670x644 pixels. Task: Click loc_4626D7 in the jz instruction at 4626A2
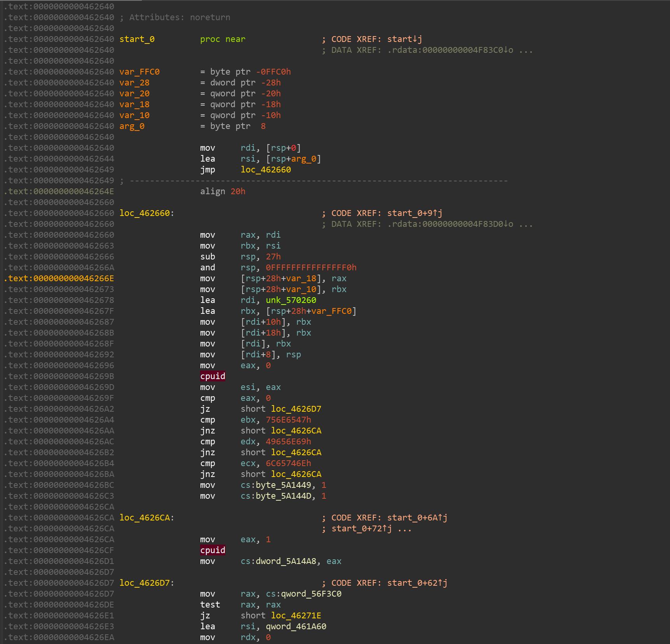click(x=296, y=409)
